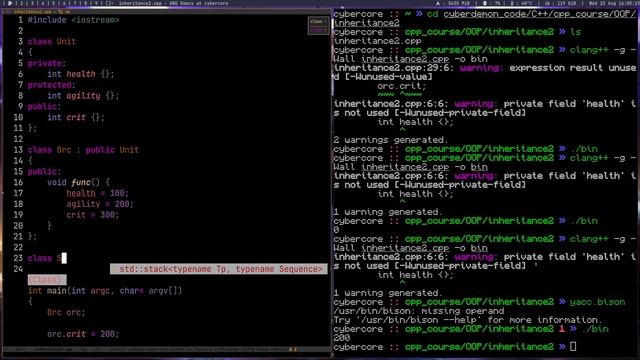Switch to workspace tag 9 in top bar
This screenshot has height=360, width=640.
(96, 3)
